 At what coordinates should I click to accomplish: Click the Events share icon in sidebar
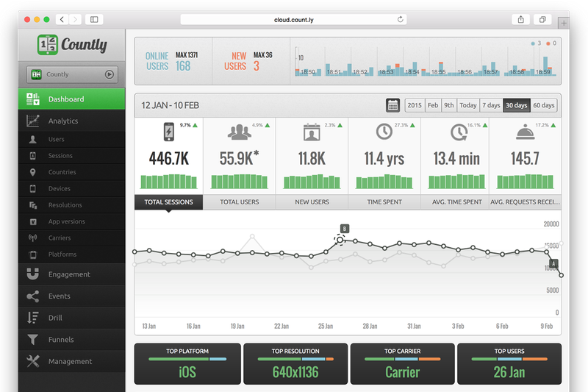32,296
